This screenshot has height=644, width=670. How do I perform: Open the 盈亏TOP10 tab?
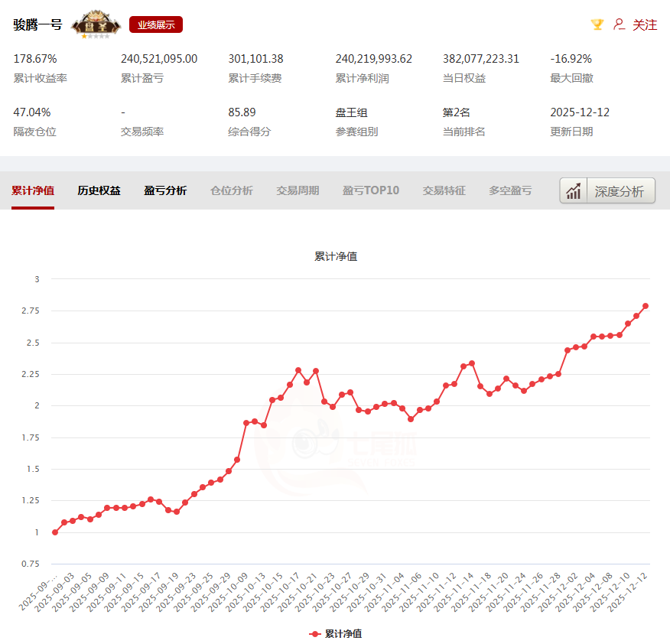pos(371,190)
